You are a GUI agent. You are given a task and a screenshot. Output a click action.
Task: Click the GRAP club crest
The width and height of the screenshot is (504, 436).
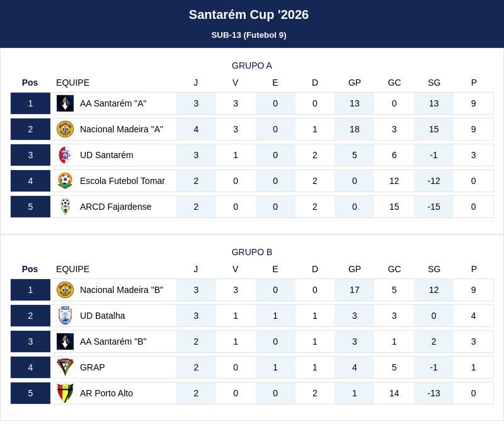(x=65, y=367)
